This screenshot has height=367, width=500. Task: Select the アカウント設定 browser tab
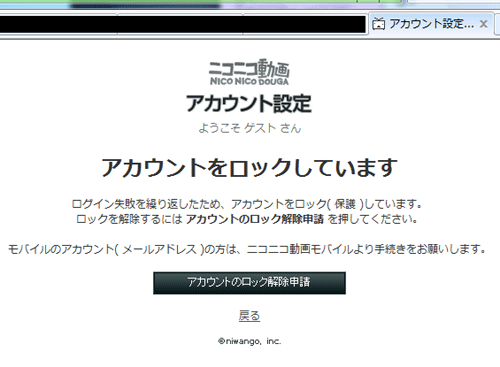[x=431, y=24]
